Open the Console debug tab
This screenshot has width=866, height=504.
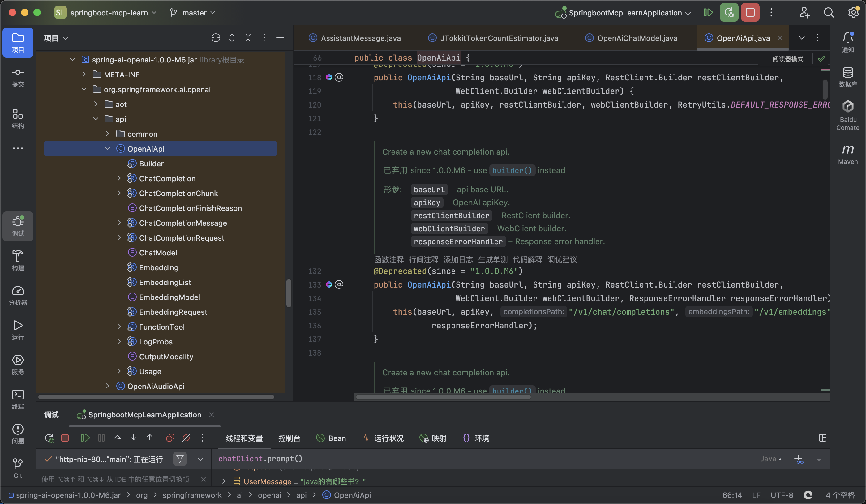289,438
